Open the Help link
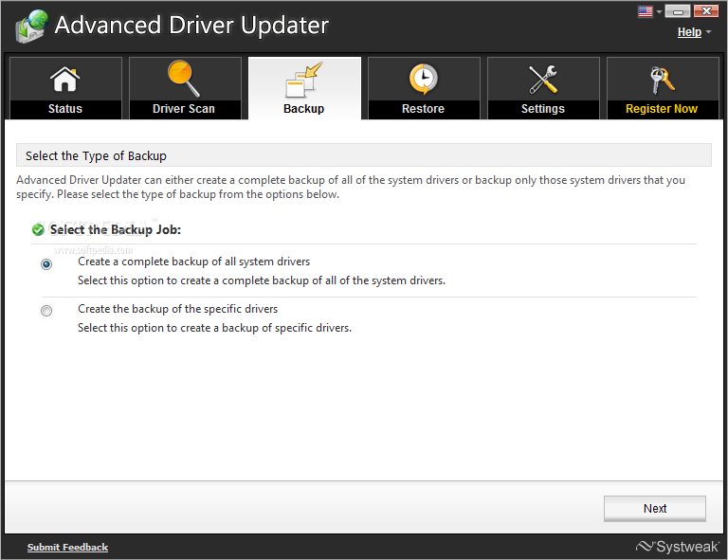Viewport: 728px width, 560px height. click(x=689, y=32)
